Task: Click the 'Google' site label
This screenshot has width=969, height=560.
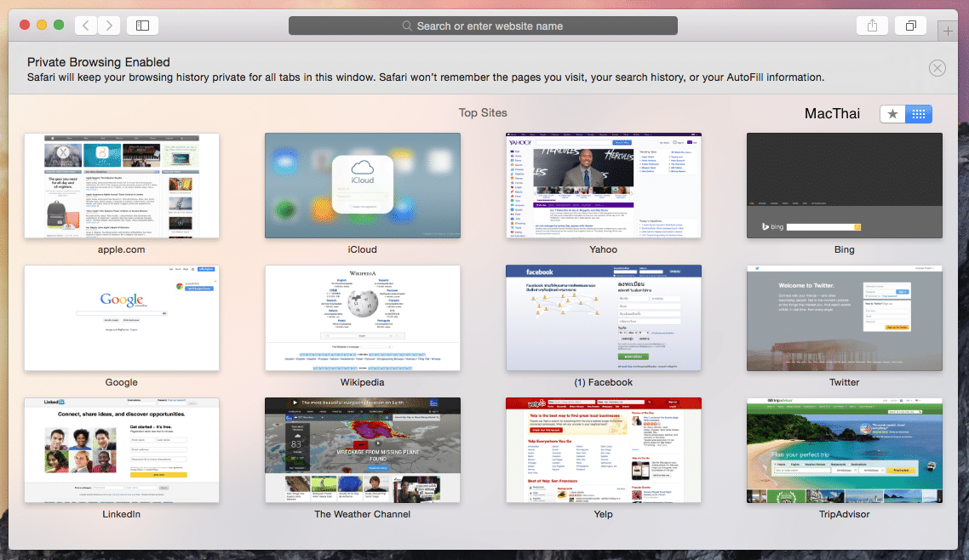Action: click(x=121, y=382)
